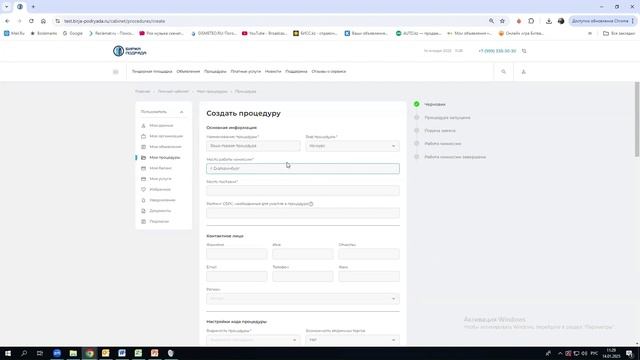Viewport: 640px width, 360px height.
Task: Open the Chrome downloads icon
Action: 549,21
